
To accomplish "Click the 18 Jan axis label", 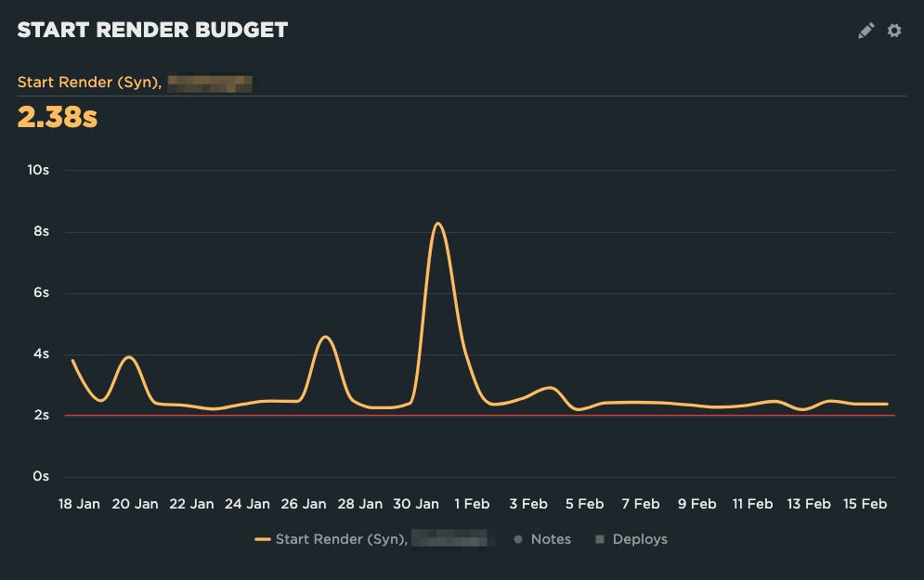I will [x=79, y=504].
